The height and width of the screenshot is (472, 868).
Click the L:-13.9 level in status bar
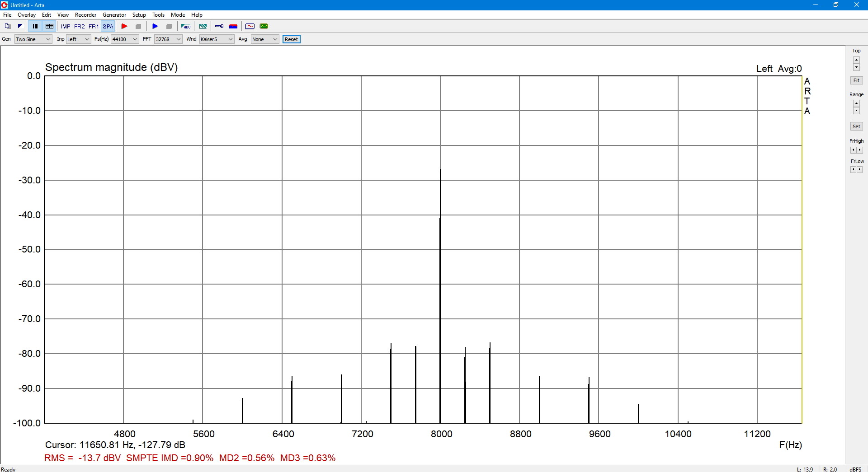[x=805, y=469]
